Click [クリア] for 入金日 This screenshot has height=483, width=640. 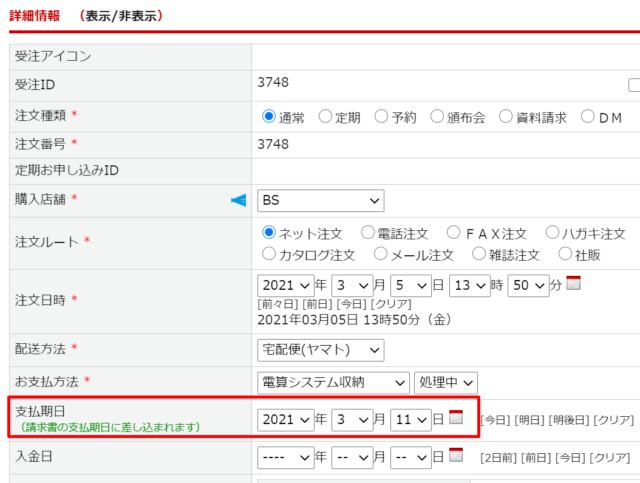tap(610, 458)
